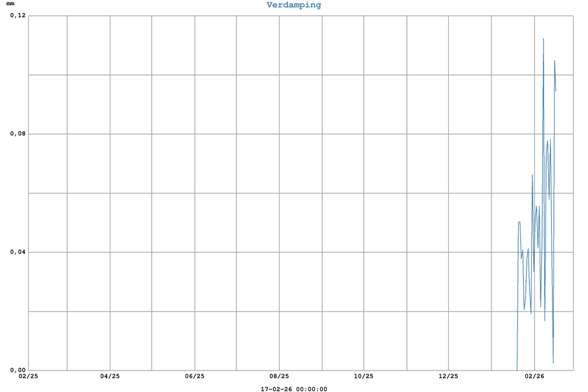Click where the blue line starts at zero

click(x=517, y=369)
